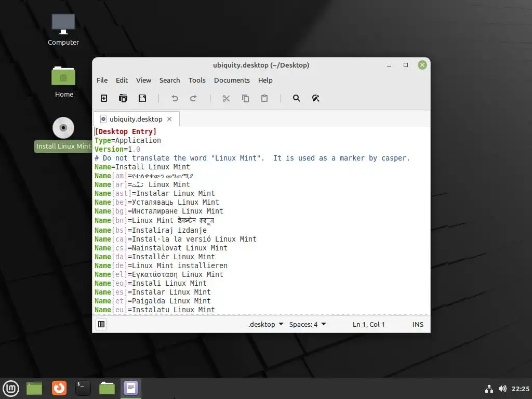Open Files manager from the taskbar

click(x=107, y=388)
